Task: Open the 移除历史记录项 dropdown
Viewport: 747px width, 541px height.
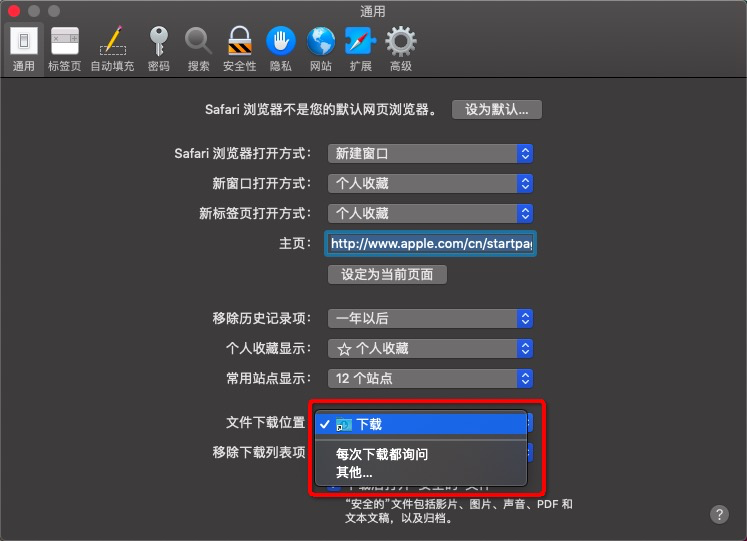Action: 430,319
